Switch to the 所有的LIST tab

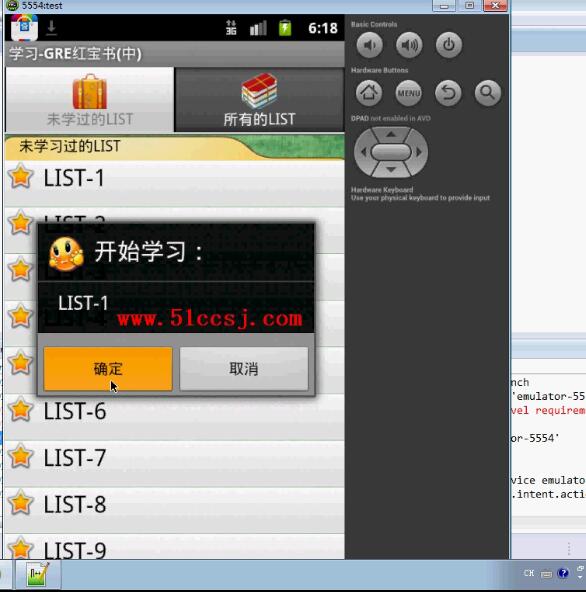259,100
